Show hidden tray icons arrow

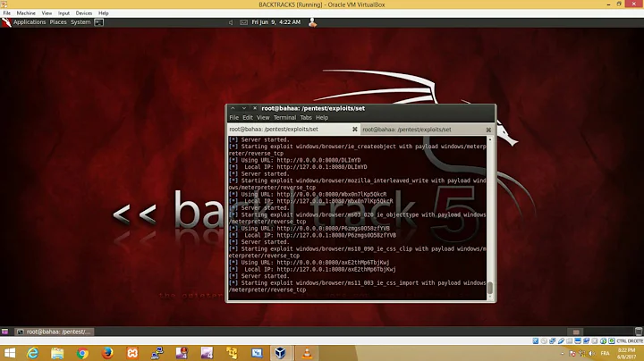point(563,353)
